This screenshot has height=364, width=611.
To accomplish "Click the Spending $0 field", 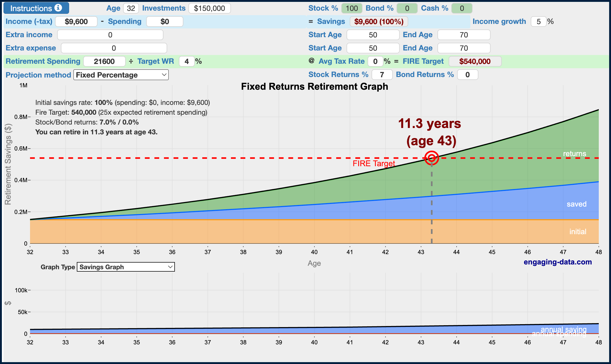I will 165,22.
